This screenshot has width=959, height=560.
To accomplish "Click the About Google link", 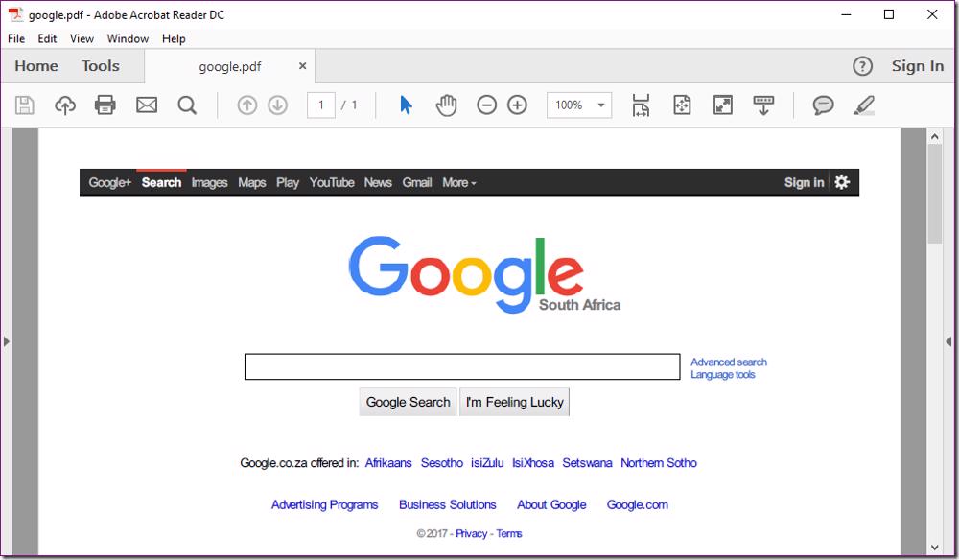I will [551, 505].
